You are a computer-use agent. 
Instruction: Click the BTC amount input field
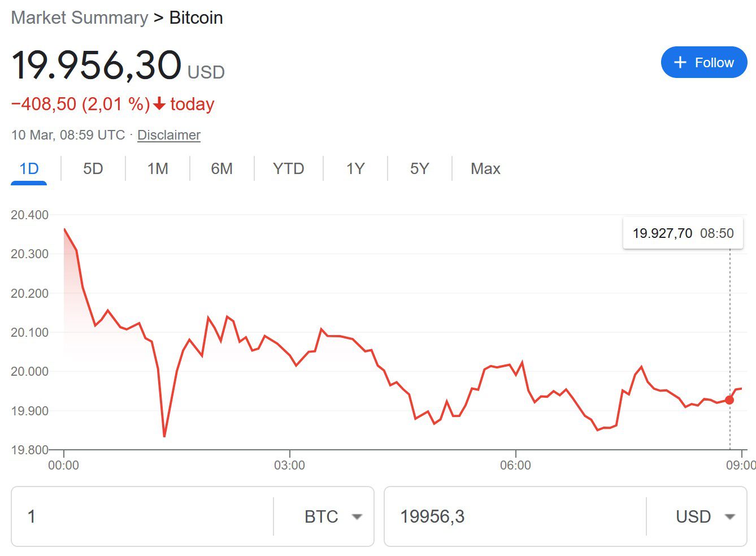pyautogui.click(x=141, y=516)
